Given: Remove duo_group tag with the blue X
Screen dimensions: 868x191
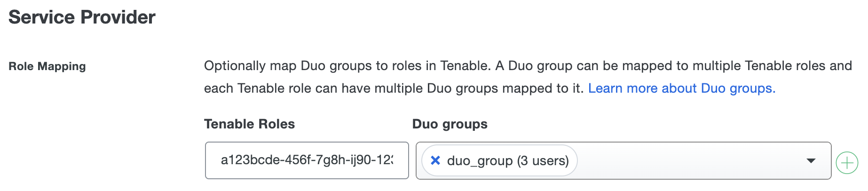Looking at the screenshot, I should tap(435, 160).
